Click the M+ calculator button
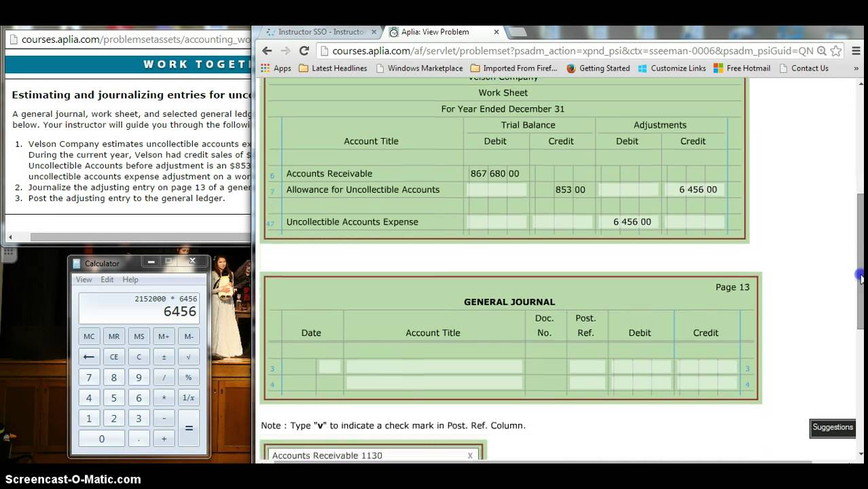 click(x=164, y=336)
